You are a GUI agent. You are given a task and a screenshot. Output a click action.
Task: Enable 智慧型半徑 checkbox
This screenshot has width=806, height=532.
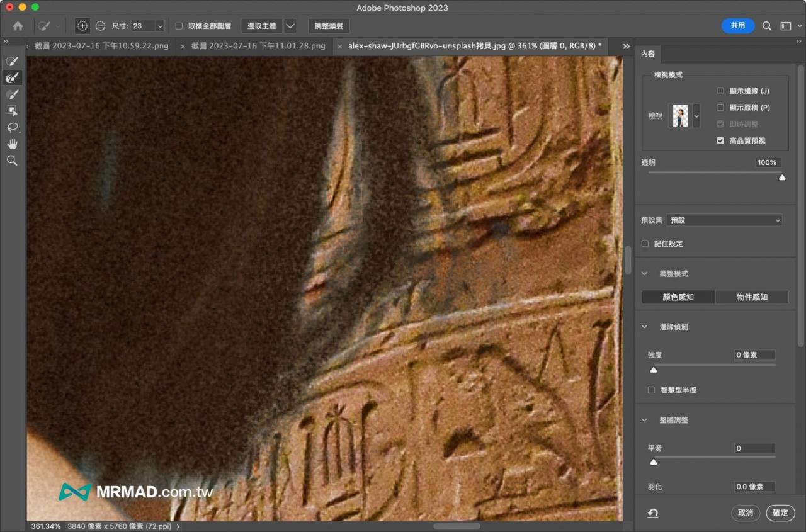tap(652, 390)
